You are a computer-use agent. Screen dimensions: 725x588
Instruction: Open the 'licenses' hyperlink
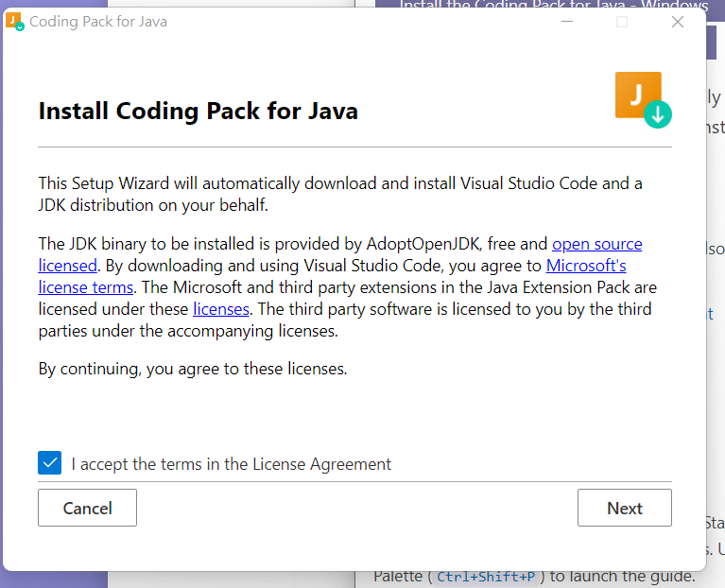[221, 309]
